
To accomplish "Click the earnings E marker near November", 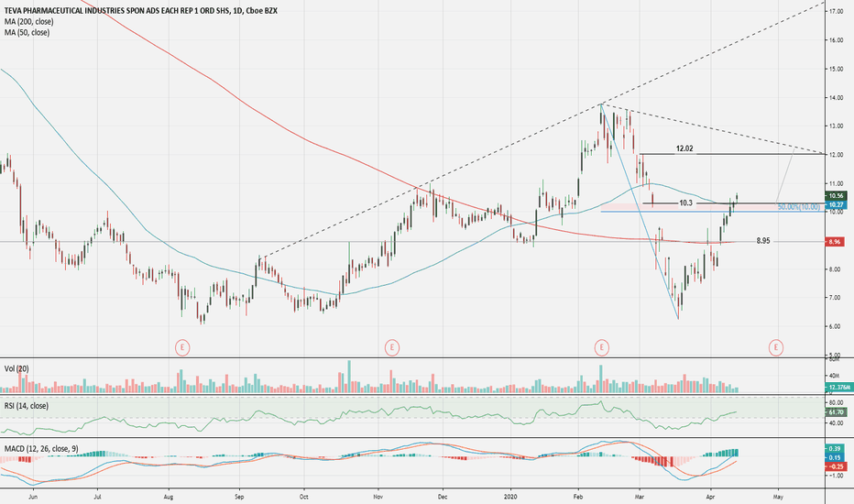I will point(391,347).
